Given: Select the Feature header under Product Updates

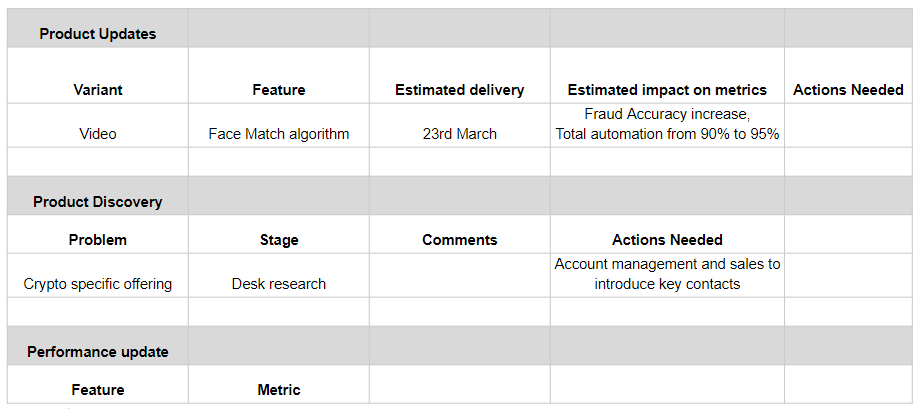Looking at the screenshot, I should (279, 90).
